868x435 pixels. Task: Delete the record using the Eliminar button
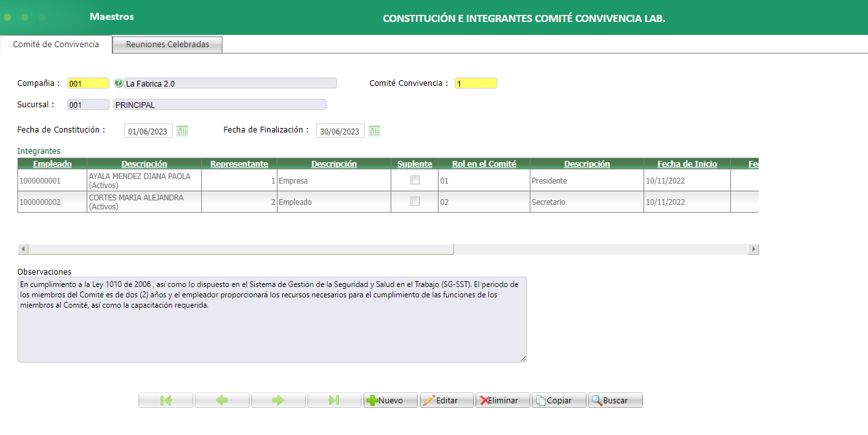click(x=503, y=399)
